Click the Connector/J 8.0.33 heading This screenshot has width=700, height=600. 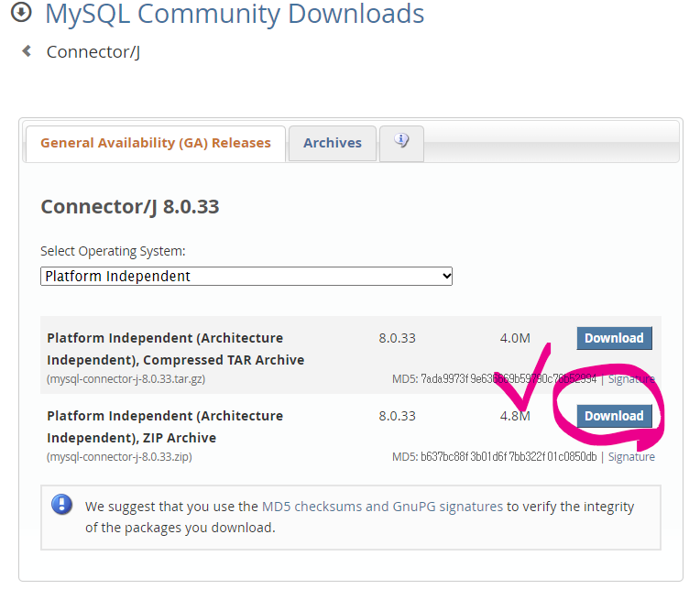pos(130,207)
